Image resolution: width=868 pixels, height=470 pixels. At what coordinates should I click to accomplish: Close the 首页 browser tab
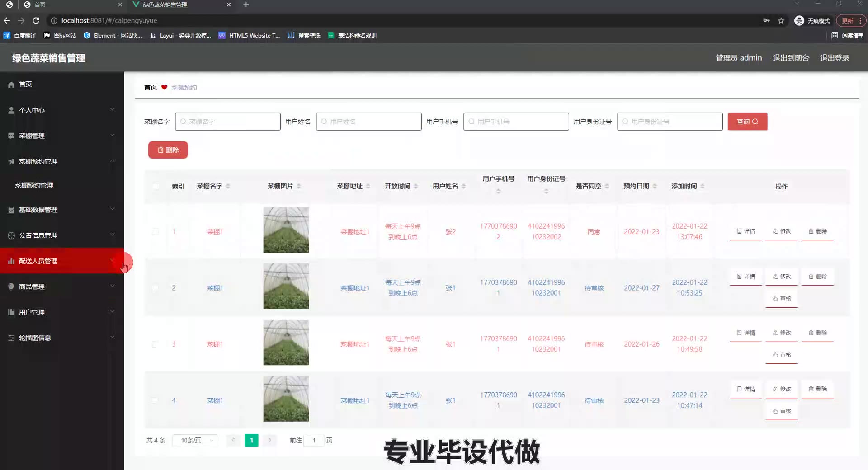coord(120,5)
